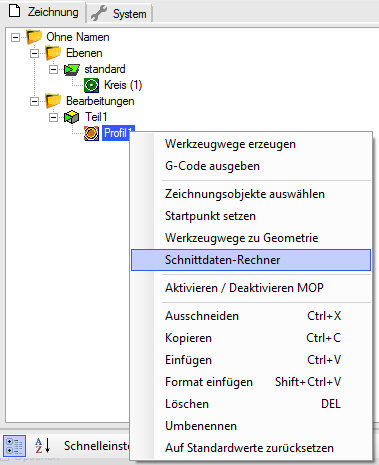The image size is (379, 465).
Task: Collapse the Ebenen folder node
Action: coord(34,53)
